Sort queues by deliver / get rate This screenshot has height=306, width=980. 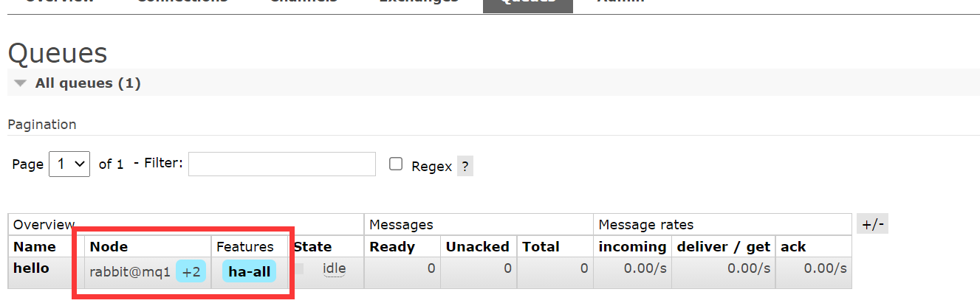[724, 246]
